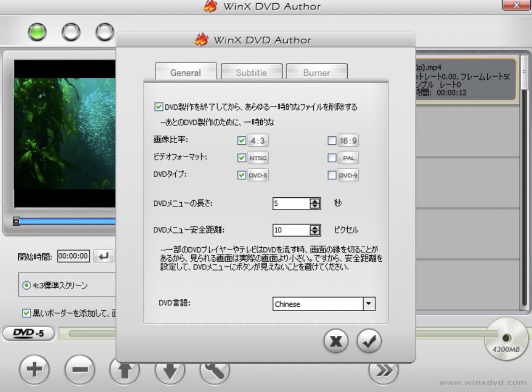The height and width of the screenshot is (392, 532).
Task: Check the 4:3 aspect ratio checkbox
Action: [x=241, y=141]
